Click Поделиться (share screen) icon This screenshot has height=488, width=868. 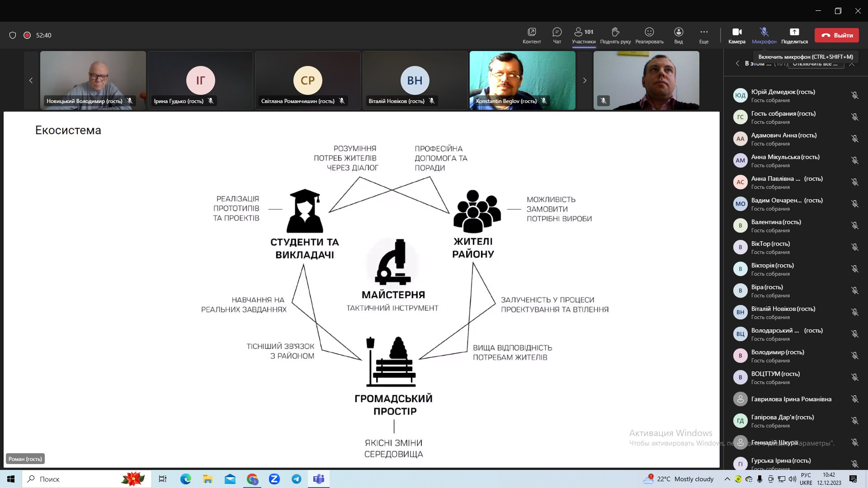pyautogui.click(x=794, y=32)
